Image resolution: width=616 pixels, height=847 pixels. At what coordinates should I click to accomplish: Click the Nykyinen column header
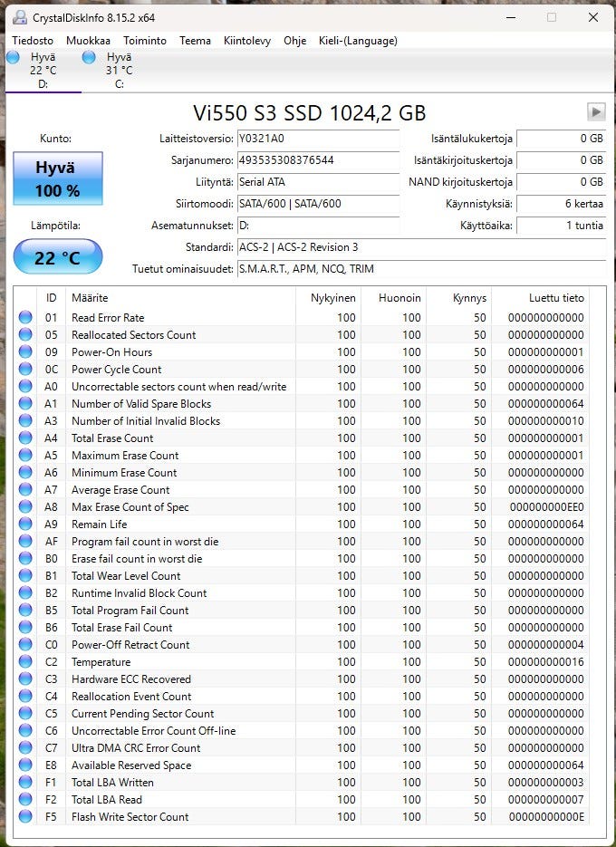click(x=329, y=298)
